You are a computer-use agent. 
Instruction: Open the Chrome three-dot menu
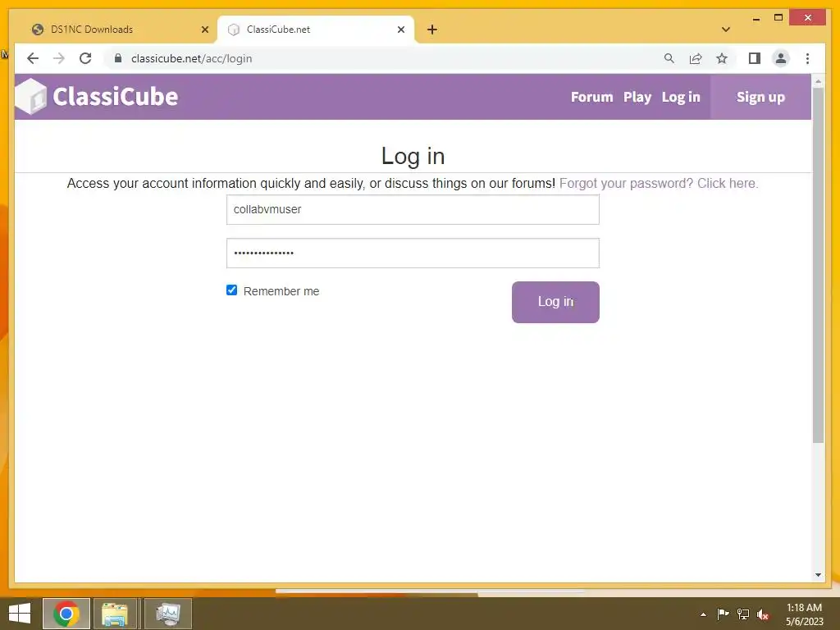(x=807, y=58)
